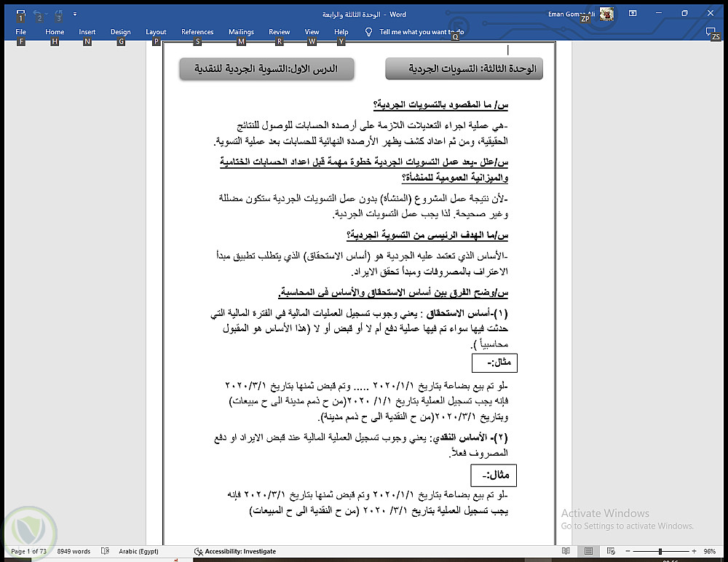Screen dimensions: 728x562
Task: Switch to Read Mode view
Action: coord(566,551)
